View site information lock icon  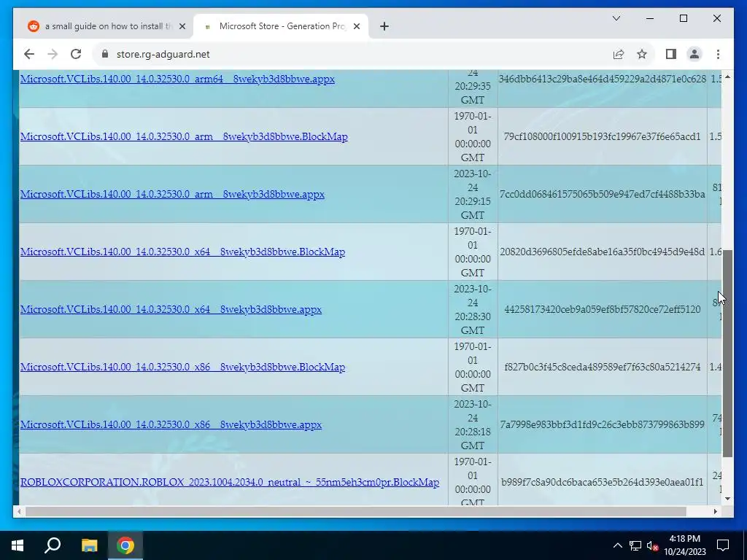105,54
